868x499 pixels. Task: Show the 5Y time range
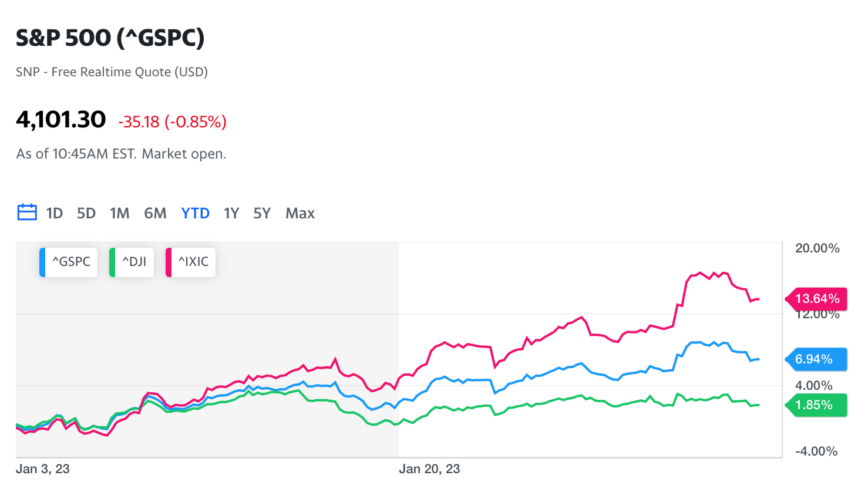[262, 213]
